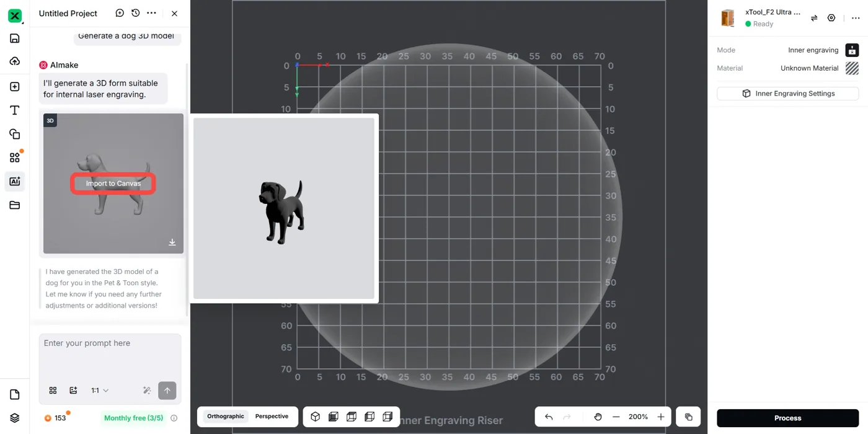Click Import to Canvas on dog model
The height and width of the screenshot is (434, 868).
pos(113,184)
